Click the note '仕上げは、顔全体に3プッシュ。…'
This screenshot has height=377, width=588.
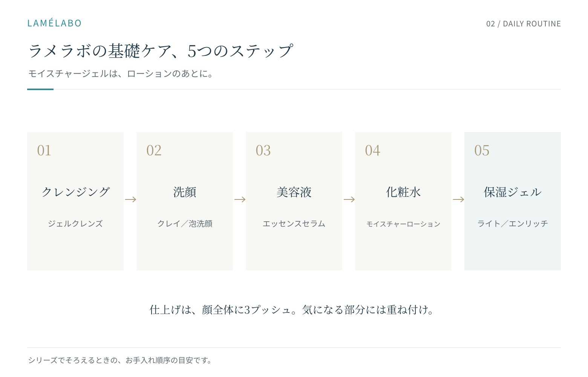292,310
